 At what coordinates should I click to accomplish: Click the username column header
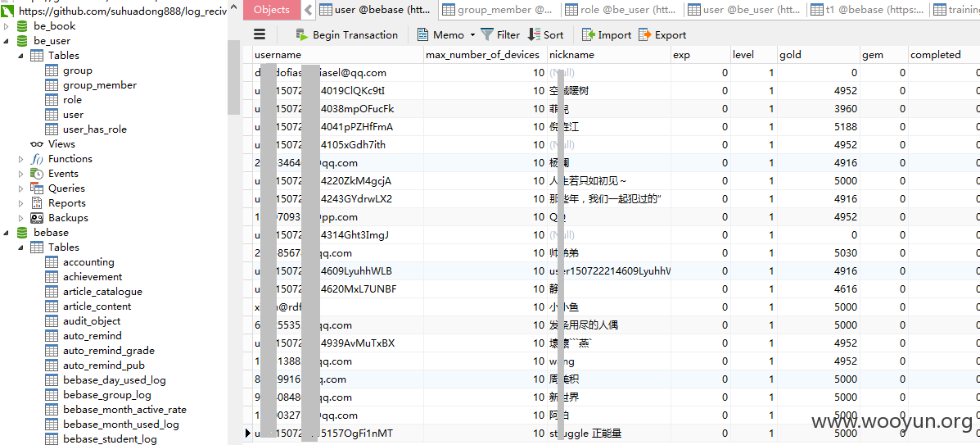pos(337,54)
